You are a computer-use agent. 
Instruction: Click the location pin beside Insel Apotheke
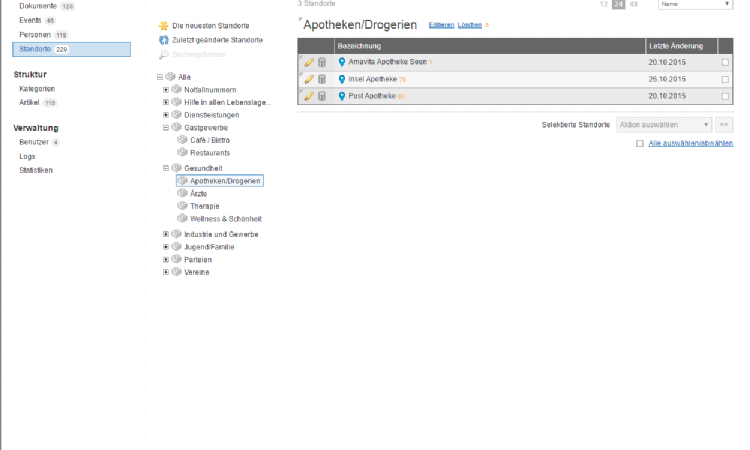click(342, 79)
